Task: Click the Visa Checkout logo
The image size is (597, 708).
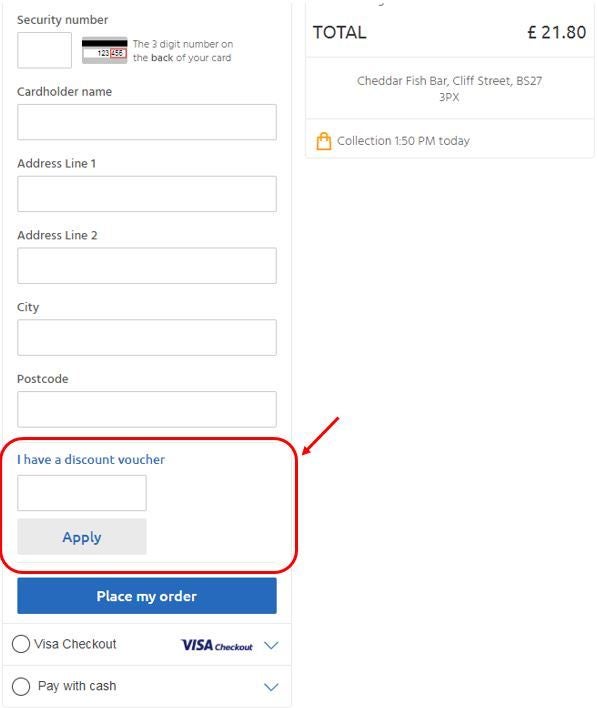Action: [x=217, y=645]
